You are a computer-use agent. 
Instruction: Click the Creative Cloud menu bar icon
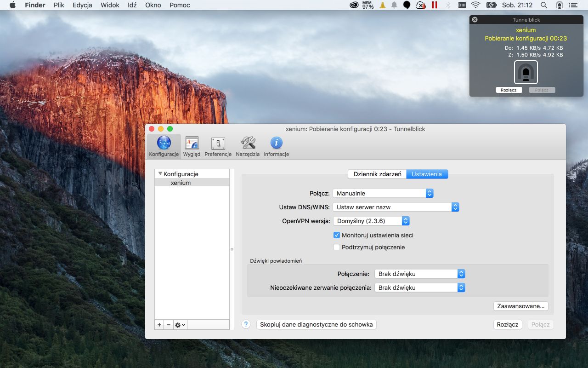click(x=354, y=5)
